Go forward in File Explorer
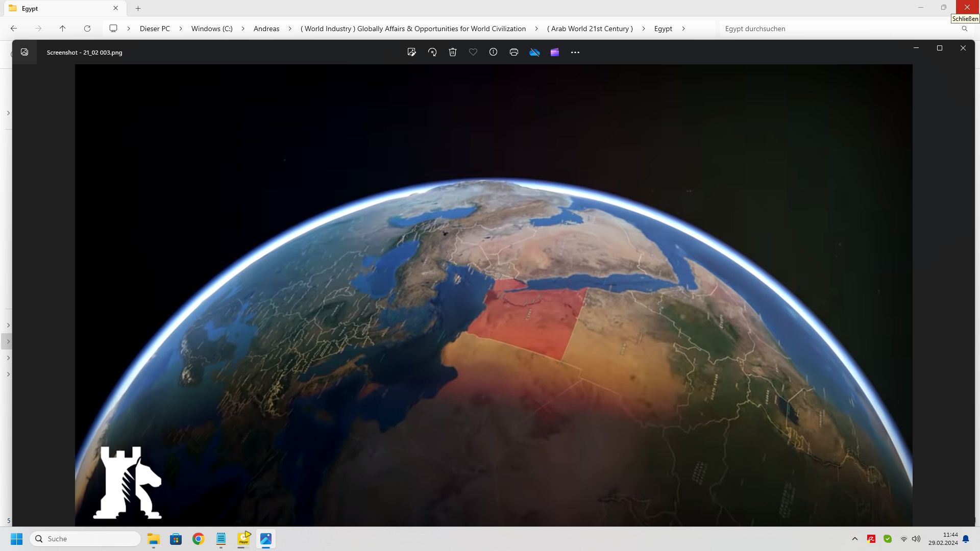 [x=38, y=29]
